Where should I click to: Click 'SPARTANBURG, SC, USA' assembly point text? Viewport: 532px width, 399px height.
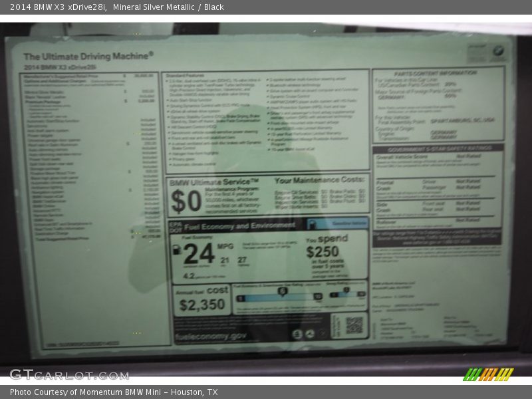[x=462, y=120]
